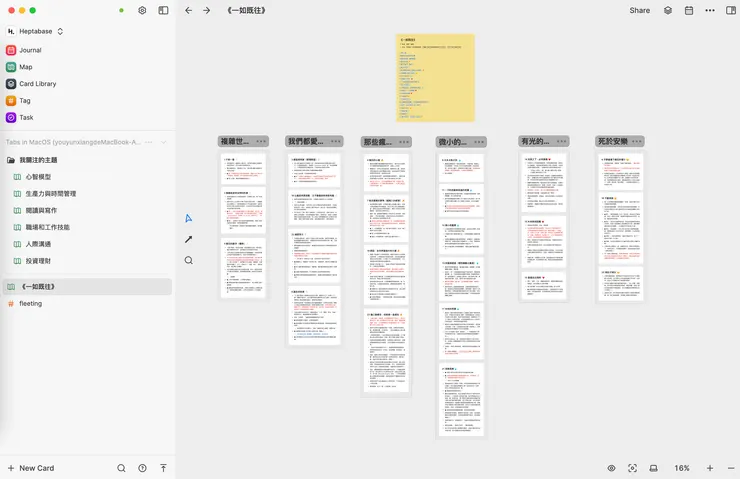Select the yellow 《一如既往》 note card
This screenshot has height=479, width=740.
tap(435, 78)
